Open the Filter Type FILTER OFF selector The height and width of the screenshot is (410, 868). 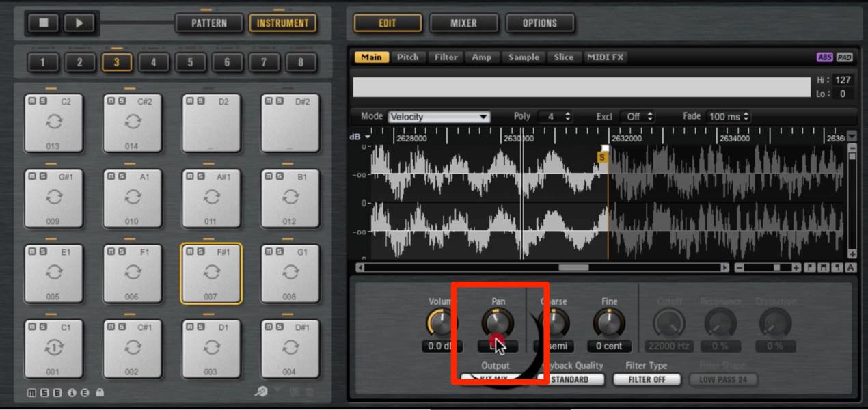(x=647, y=379)
